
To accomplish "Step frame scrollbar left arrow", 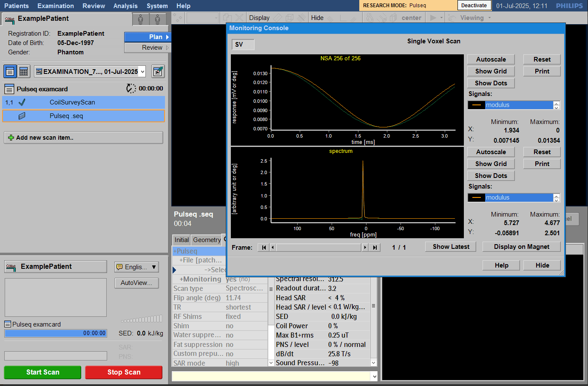I will tap(273, 248).
